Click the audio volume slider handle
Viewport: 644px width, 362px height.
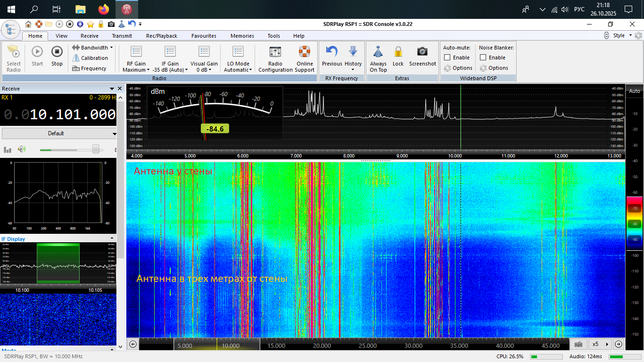[96, 149]
